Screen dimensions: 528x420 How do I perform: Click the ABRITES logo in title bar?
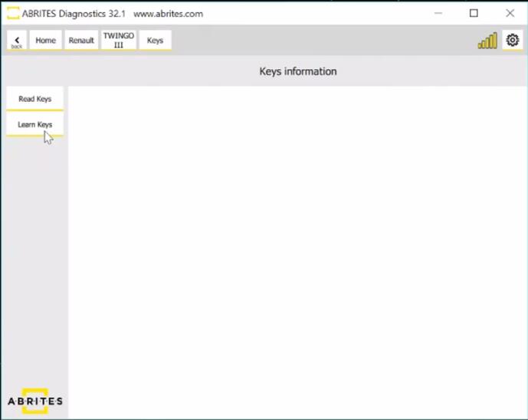[x=13, y=14]
